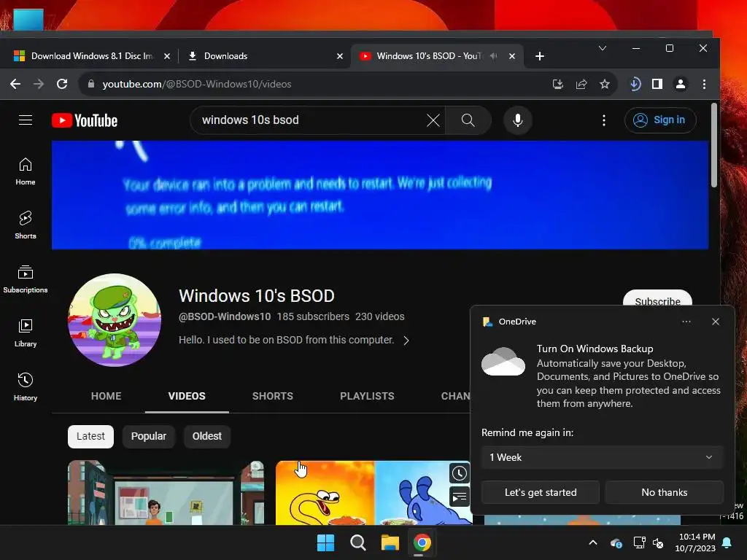The width and height of the screenshot is (747, 560).
Task: Click Let's get started in OneDrive
Action: coord(541,492)
